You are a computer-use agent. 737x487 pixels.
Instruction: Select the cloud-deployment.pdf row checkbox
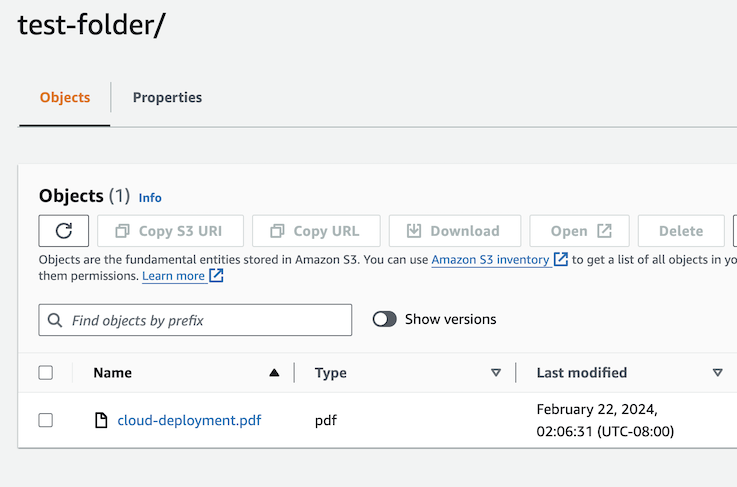click(x=46, y=421)
